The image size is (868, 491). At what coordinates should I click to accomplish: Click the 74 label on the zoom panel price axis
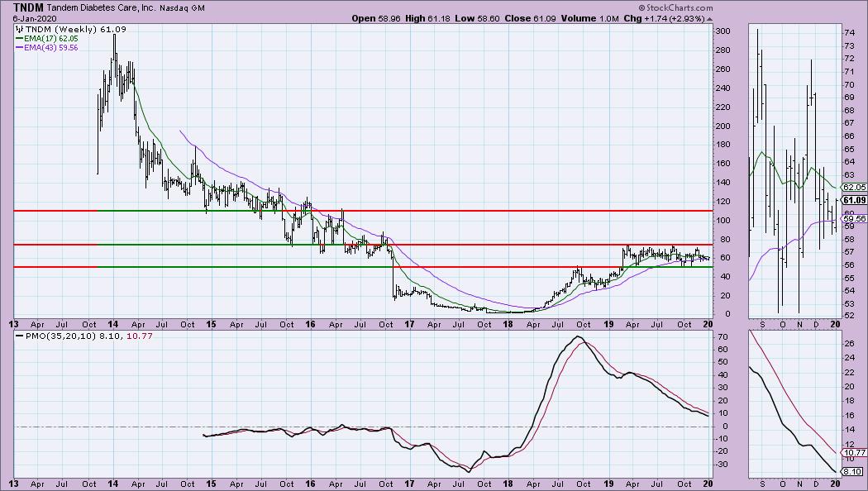[850, 33]
